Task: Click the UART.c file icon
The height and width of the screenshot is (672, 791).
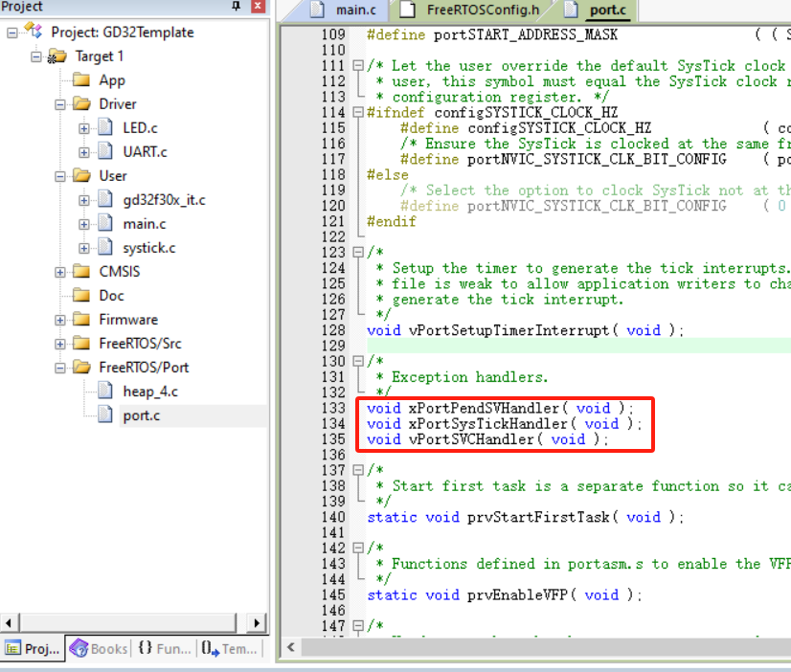Action: (x=105, y=150)
